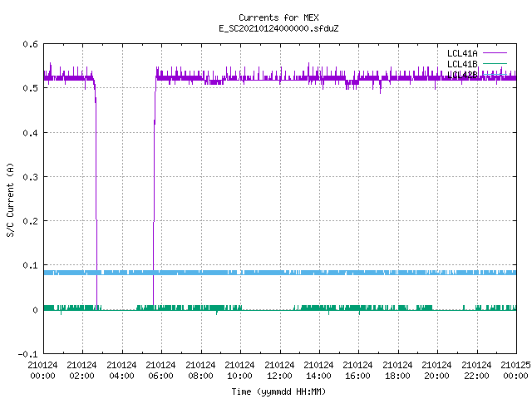Click the x-axis tick 210124 10:00
532x399 pixels.
(239, 371)
